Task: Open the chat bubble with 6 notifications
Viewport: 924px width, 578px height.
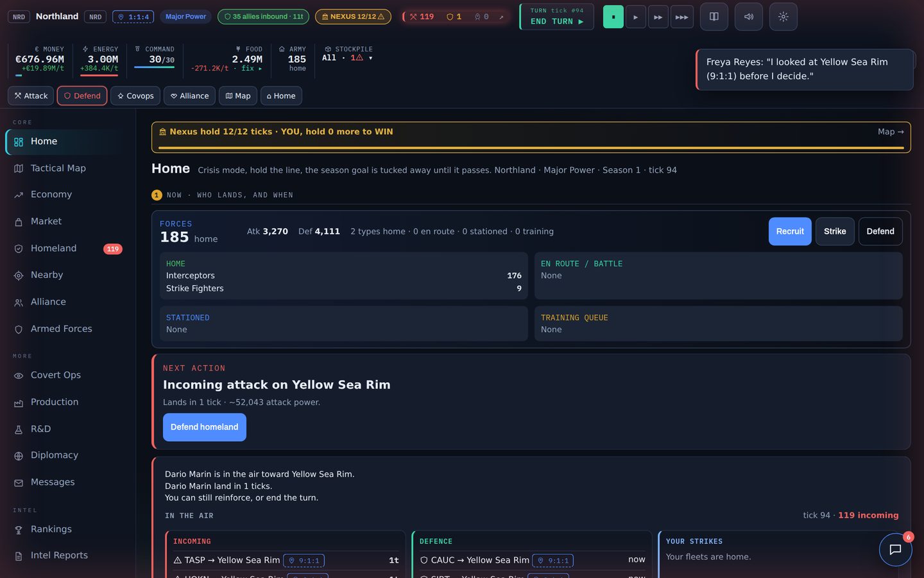Action: (x=895, y=550)
